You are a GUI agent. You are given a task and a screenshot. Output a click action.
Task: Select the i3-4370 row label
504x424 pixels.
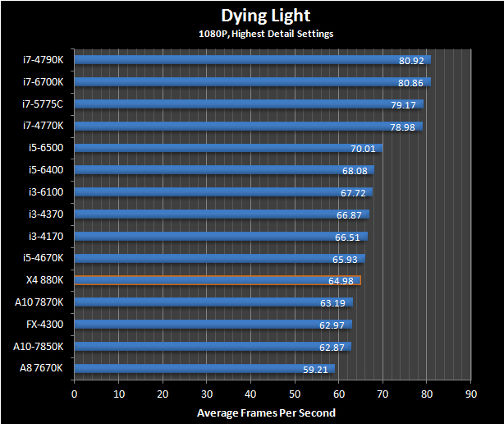[x=46, y=214]
